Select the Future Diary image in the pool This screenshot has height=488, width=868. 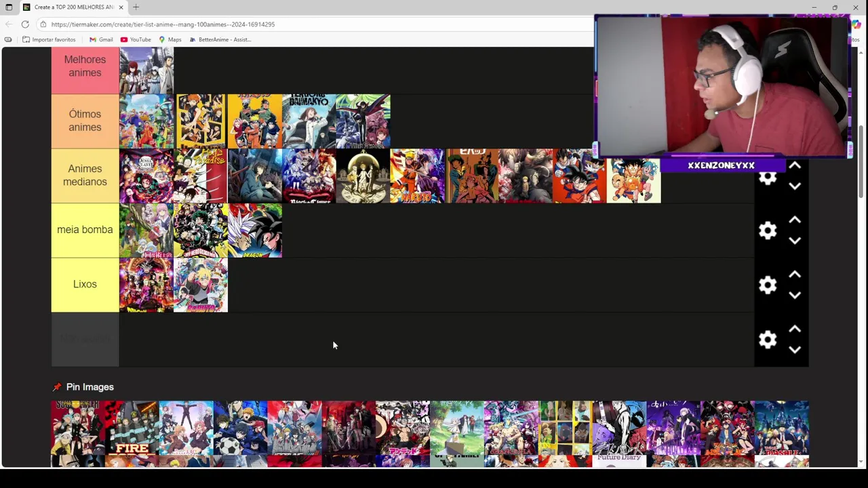619,428
